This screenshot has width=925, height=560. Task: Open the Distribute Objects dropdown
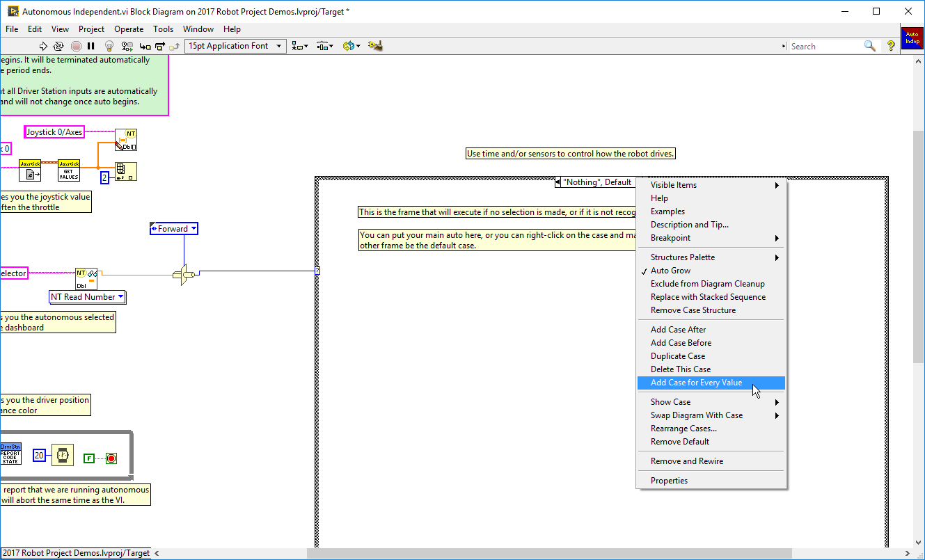point(325,46)
